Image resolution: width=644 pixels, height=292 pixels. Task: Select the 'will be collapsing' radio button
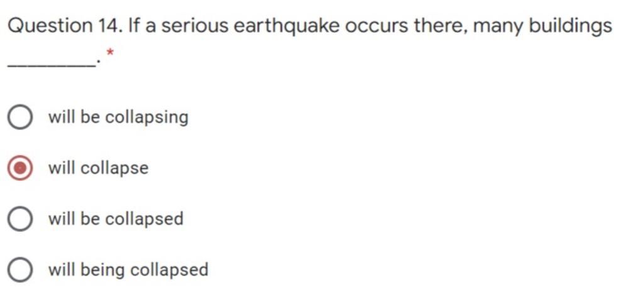[x=19, y=117]
